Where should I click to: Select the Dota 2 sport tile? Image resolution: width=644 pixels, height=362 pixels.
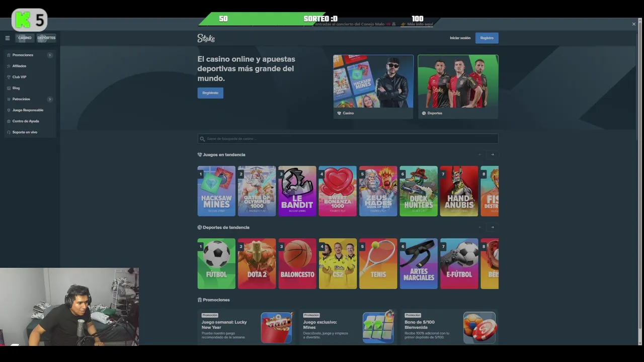[257, 263]
